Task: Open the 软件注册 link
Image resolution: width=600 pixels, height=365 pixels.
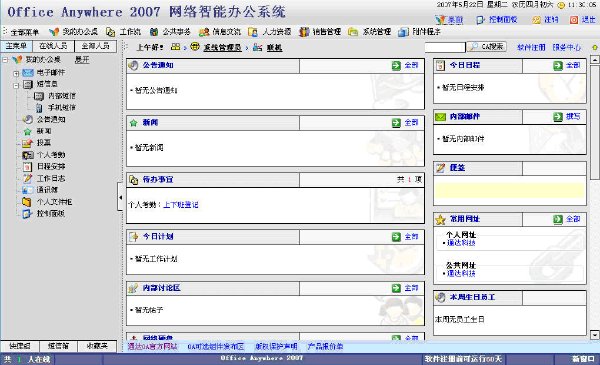Action: pyautogui.click(x=531, y=47)
